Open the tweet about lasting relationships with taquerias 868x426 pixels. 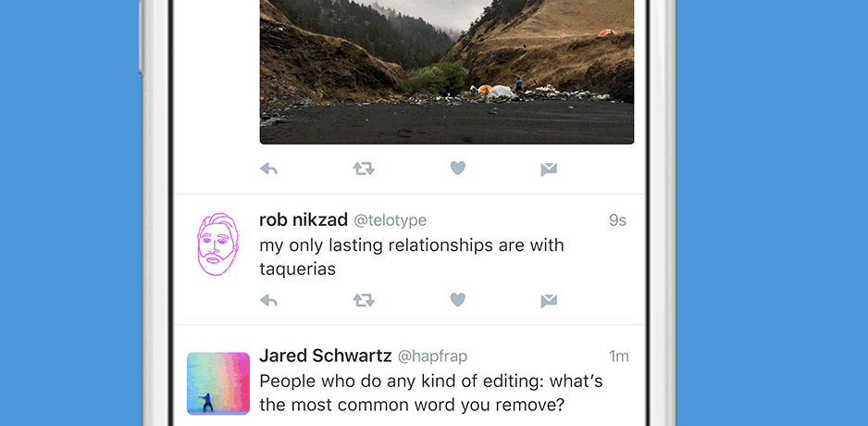pyautogui.click(x=411, y=257)
